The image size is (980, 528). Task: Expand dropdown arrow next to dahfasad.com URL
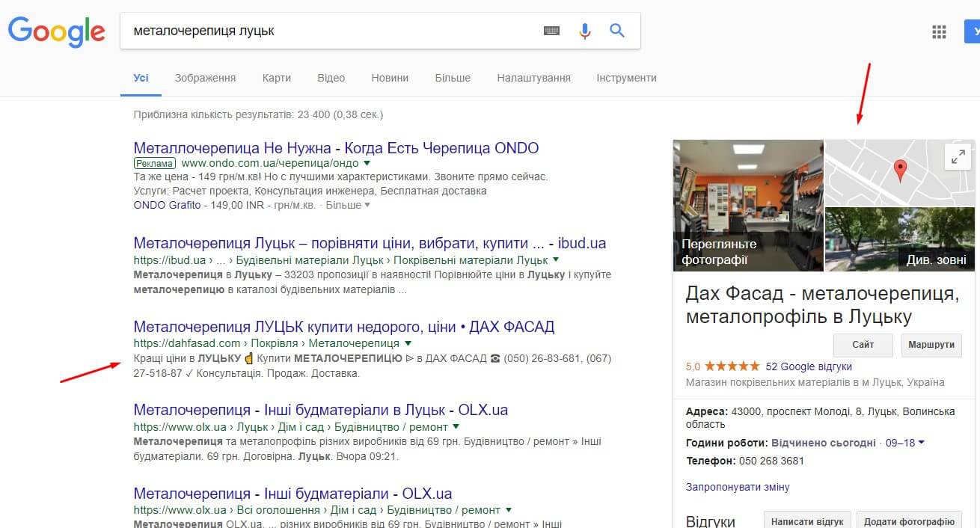point(408,343)
